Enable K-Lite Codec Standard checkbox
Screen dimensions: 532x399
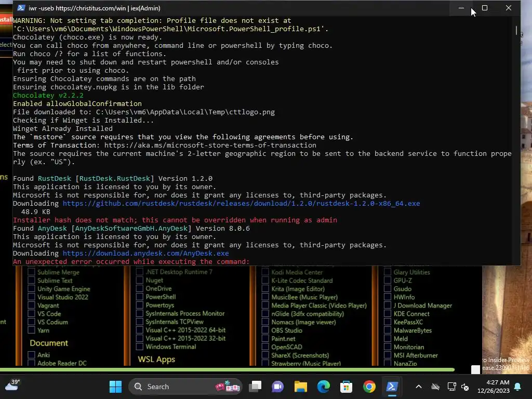coord(265,280)
